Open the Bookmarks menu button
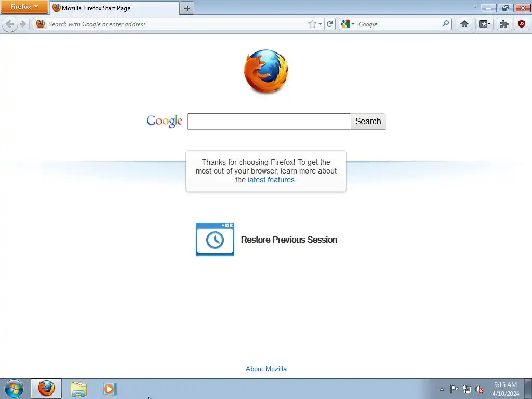 tap(484, 24)
